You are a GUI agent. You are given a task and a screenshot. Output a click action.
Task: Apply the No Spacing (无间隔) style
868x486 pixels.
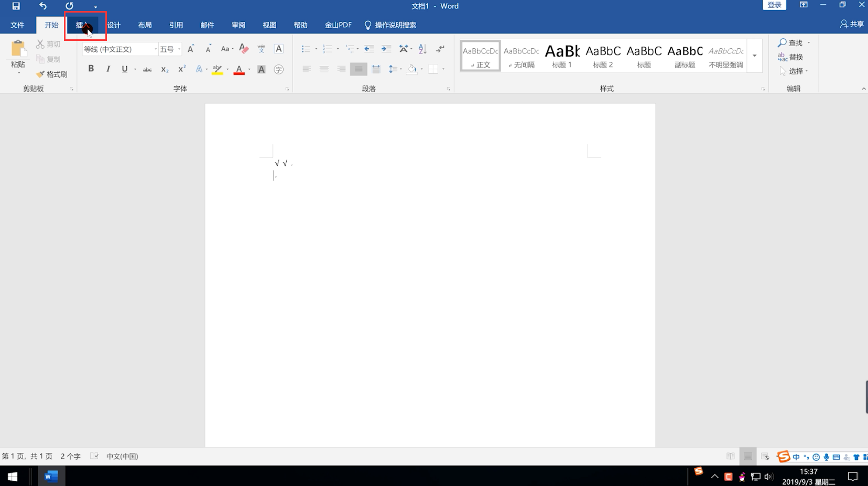[x=522, y=56]
